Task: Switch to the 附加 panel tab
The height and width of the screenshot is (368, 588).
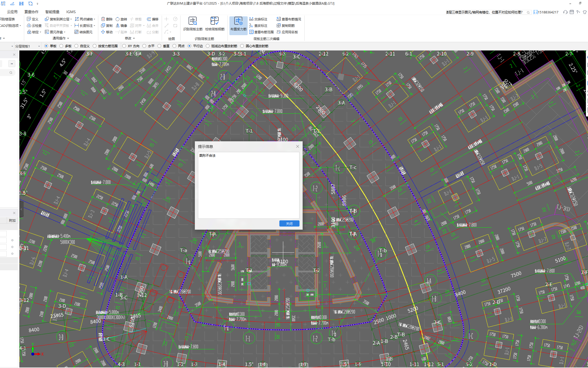Action: click(x=12, y=220)
